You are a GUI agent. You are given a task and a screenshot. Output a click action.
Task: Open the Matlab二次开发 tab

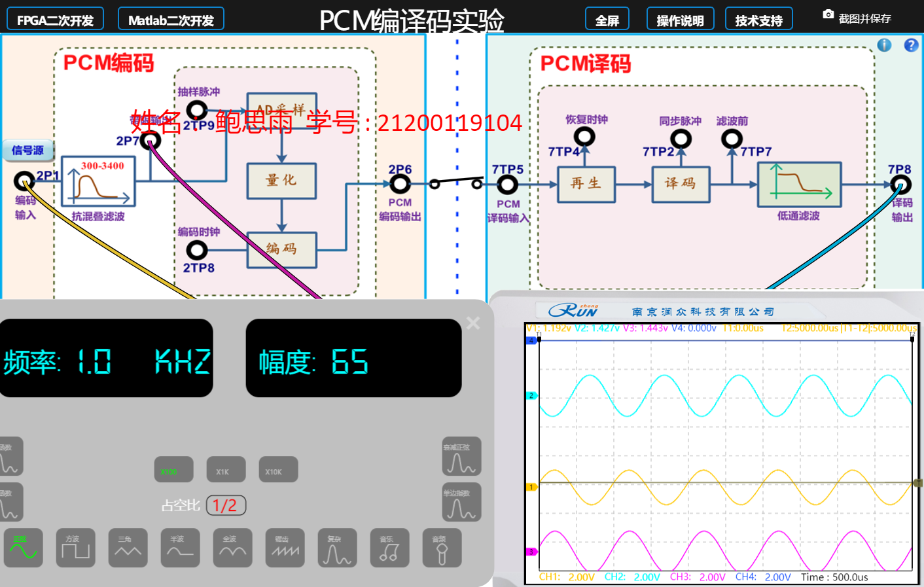[171, 20]
